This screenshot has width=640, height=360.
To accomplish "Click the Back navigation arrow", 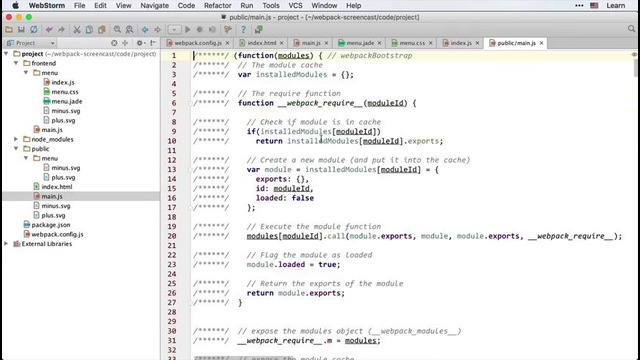I will click(145, 30).
